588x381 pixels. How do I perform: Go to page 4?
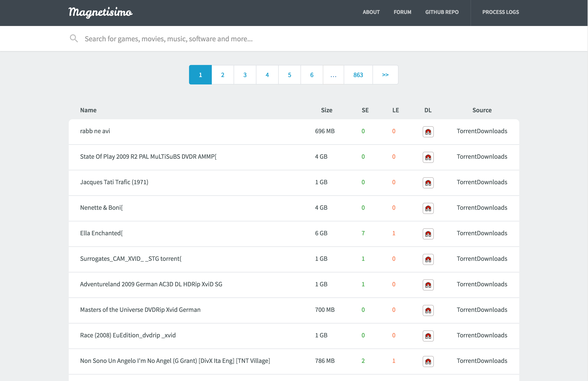(x=267, y=74)
